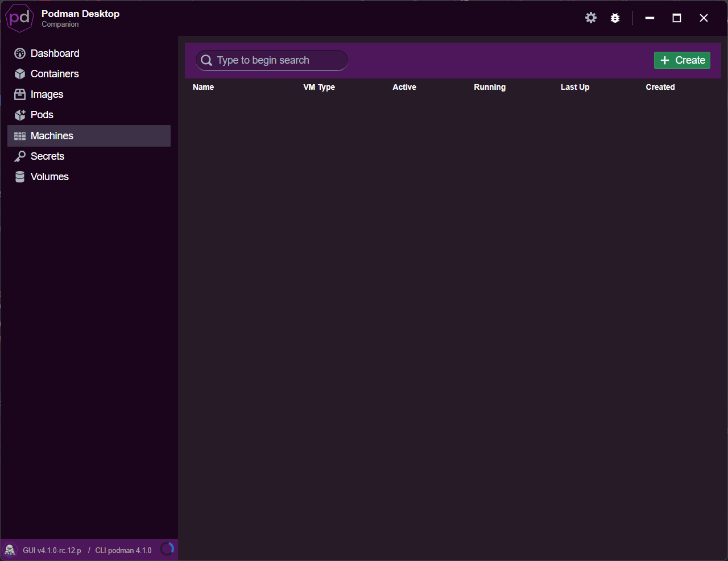Click the CLI podman 4.1.0 version text
This screenshot has width=728, height=561.
pyautogui.click(x=123, y=550)
